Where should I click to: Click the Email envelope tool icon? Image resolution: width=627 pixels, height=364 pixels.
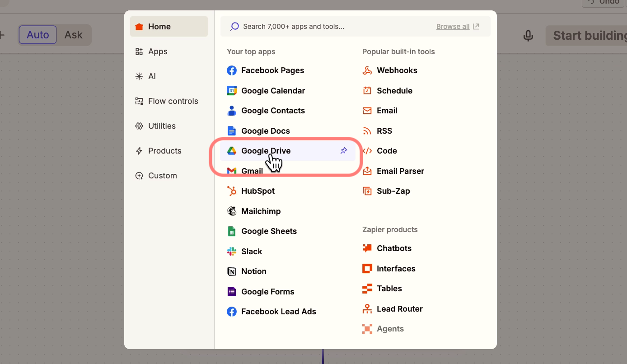(x=367, y=111)
